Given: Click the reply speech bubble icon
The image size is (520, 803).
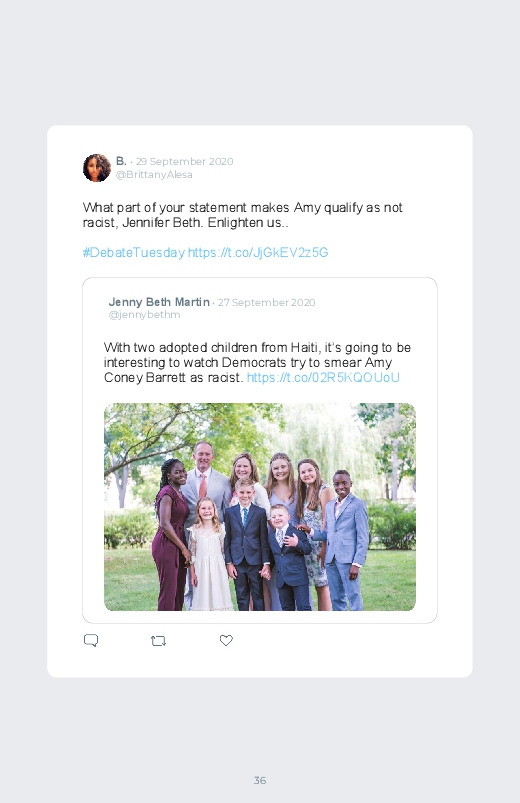Looking at the screenshot, I should tap(91, 640).
